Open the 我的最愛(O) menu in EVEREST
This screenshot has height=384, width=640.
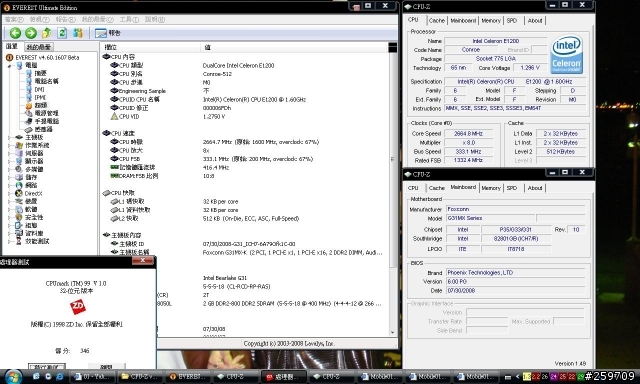click(x=98, y=19)
